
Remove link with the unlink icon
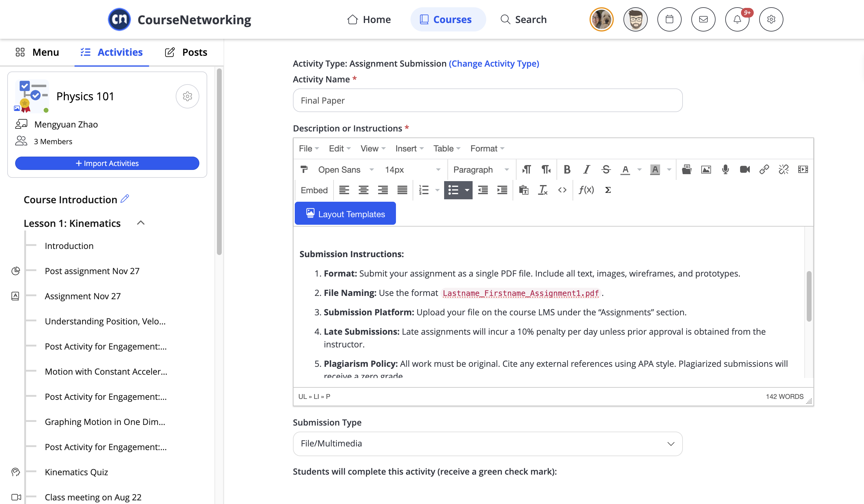tap(783, 169)
